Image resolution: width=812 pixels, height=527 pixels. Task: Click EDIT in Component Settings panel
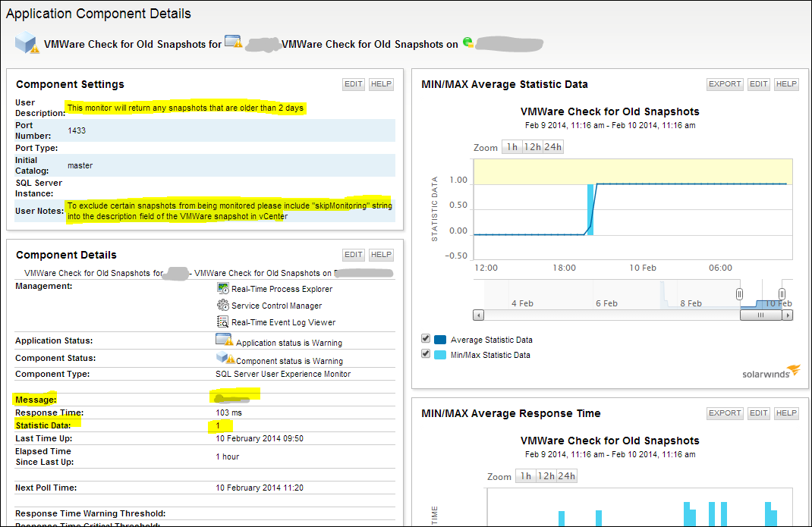[x=353, y=84]
